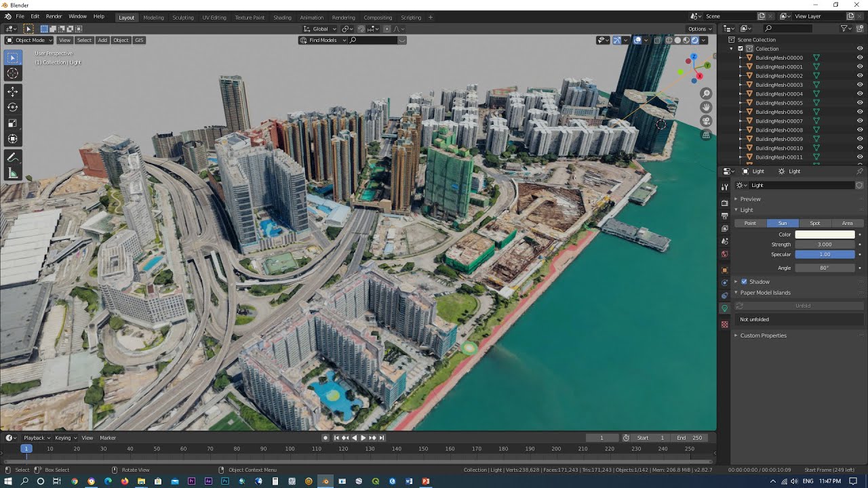Image resolution: width=868 pixels, height=488 pixels.
Task: Open the Render menu
Action: click(x=54, y=16)
